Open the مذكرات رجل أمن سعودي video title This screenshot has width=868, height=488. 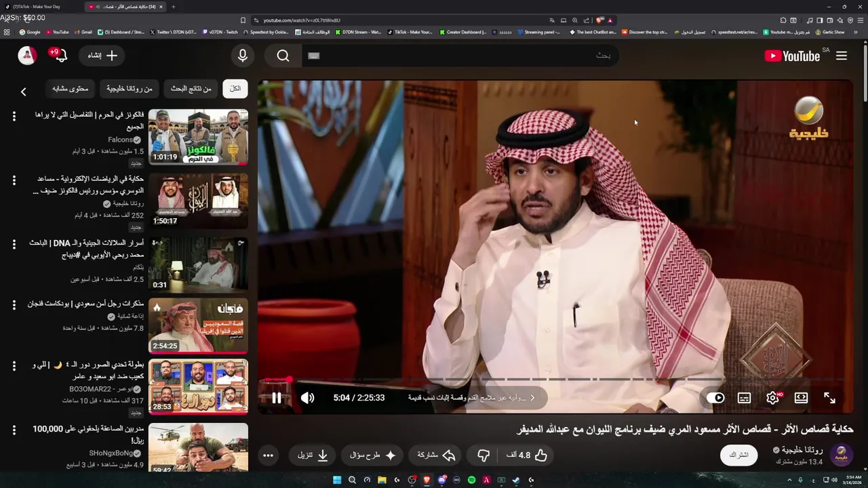[x=85, y=304]
